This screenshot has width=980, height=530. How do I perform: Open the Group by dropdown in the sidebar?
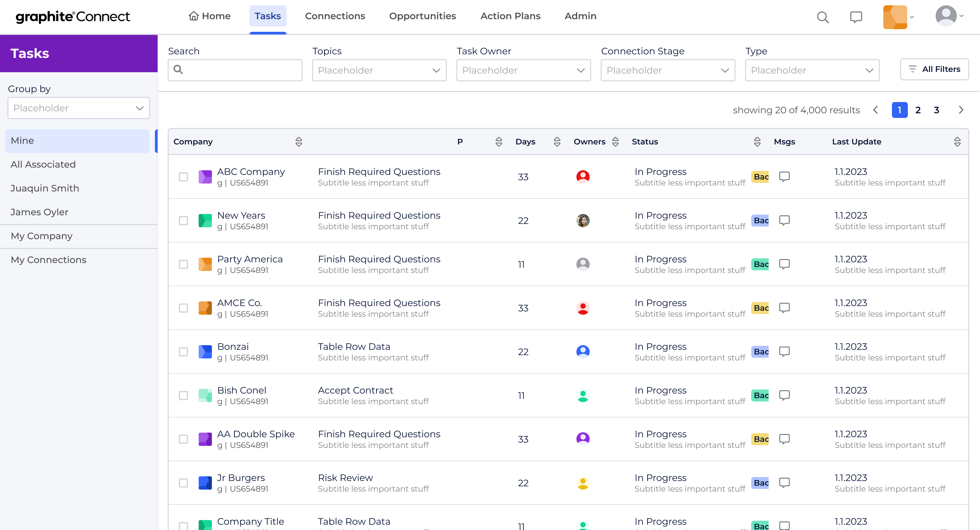(78, 108)
